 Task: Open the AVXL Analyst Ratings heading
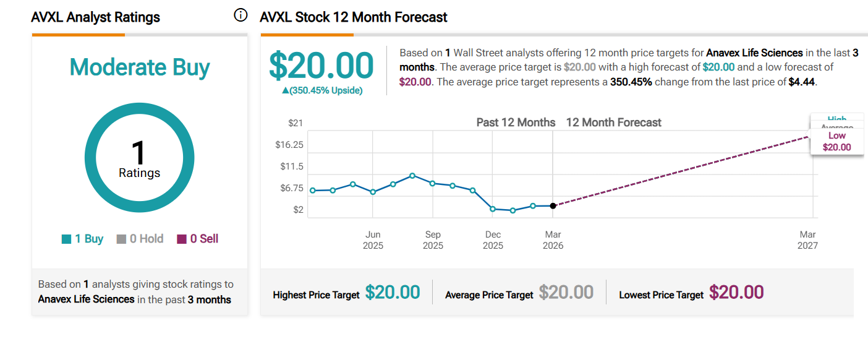point(96,17)
